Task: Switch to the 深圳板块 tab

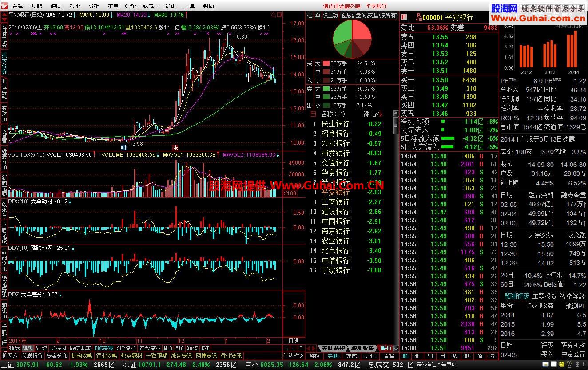Action: pyautogui.click(x=362, y=348)
